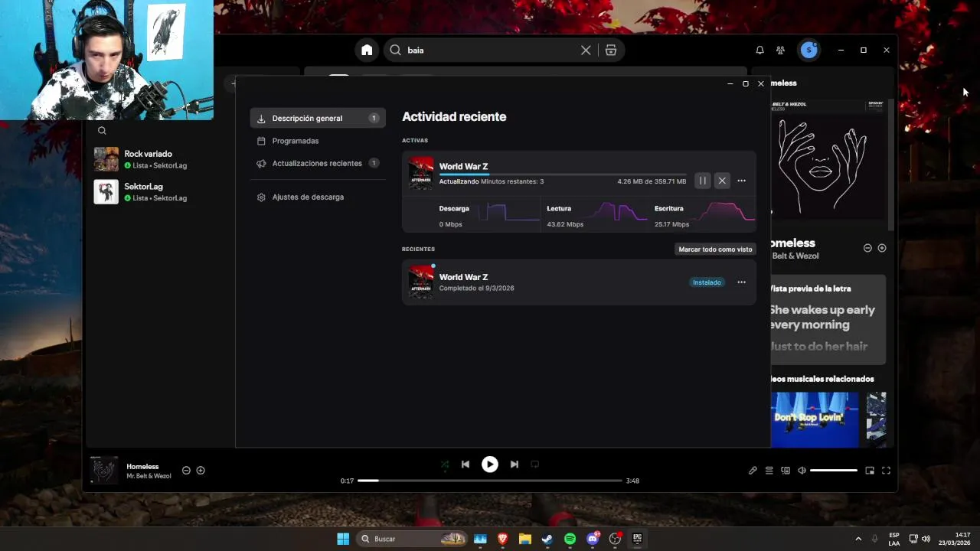Open Spotify Home via house icon
The image size is (980, 551).
point(367,50)
